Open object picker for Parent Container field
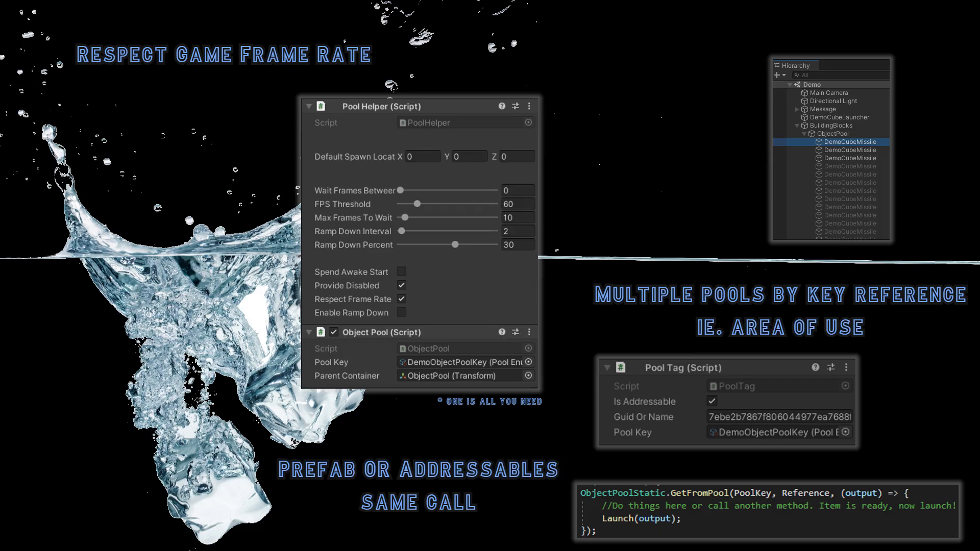The height and width of the screenshot is (551, 980). pos(528,375)
